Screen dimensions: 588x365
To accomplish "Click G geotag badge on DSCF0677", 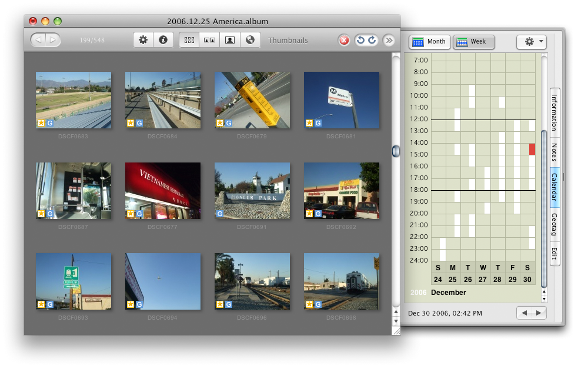I will [x=139, y=214].
